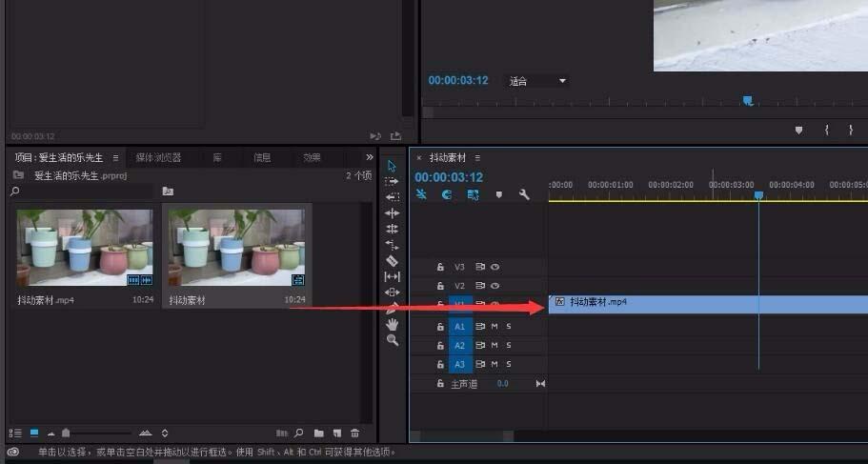This screenshot has width=868, height=464.
Task: Switch to the 效果 tab
Action: click(x=312, y=157)
